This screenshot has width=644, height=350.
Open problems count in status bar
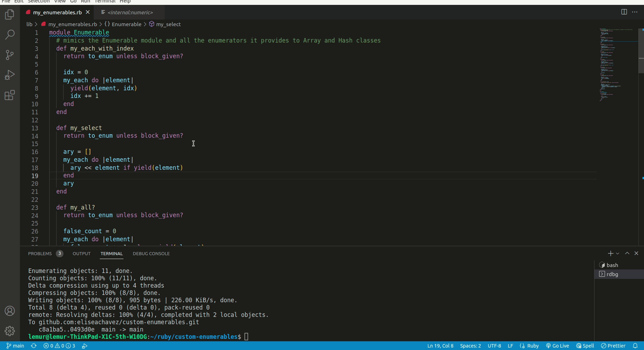[59, 346]
